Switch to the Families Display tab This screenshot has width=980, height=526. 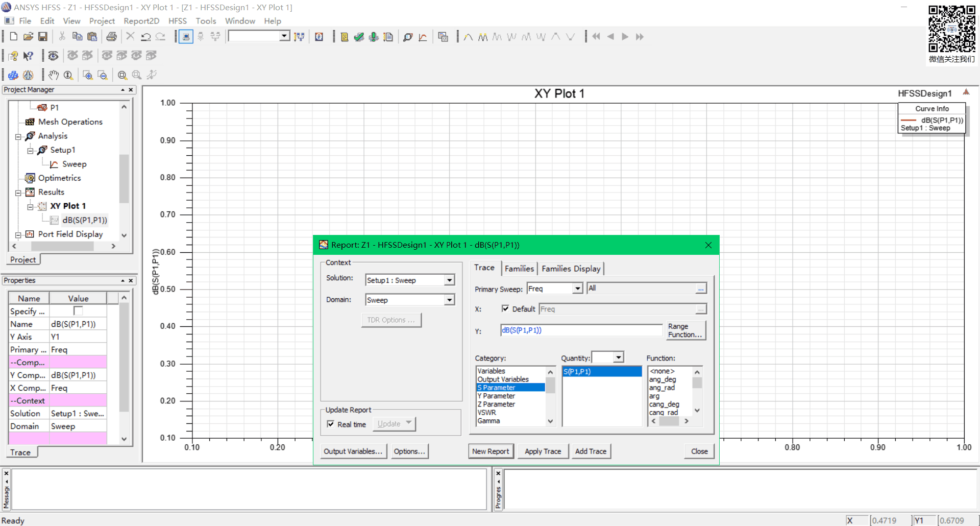571,269
